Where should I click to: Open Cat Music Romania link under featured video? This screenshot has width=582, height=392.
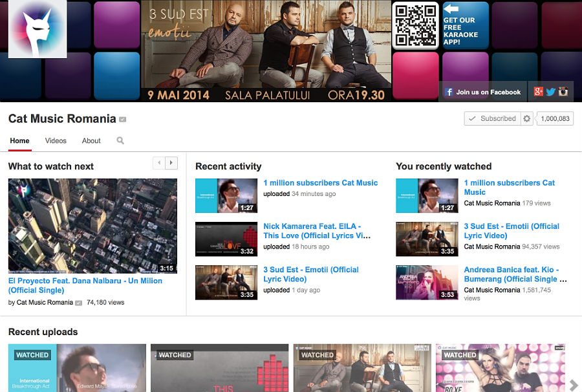45,303
